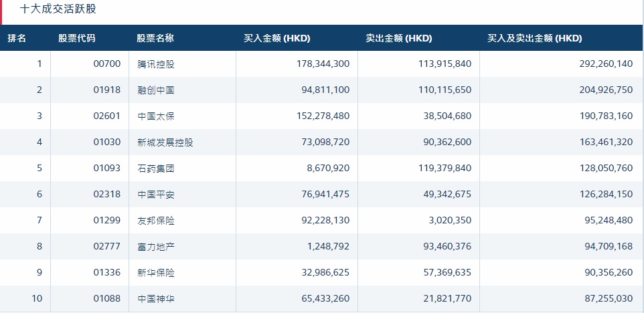The width and height of the screenshot is (644, 313).
Task: Select buy amount 92,228,130
Action: coord(326,220)
